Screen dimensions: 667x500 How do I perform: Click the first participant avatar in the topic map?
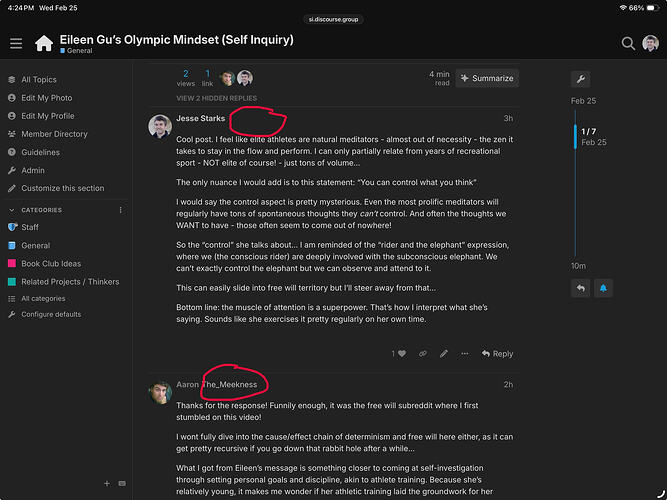[228, 78]
